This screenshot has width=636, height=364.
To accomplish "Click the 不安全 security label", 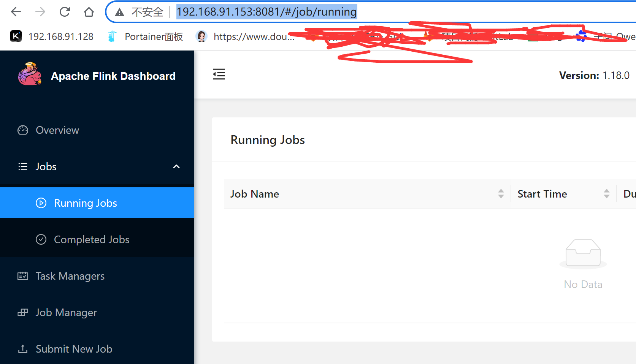I will tap(147, 13).
